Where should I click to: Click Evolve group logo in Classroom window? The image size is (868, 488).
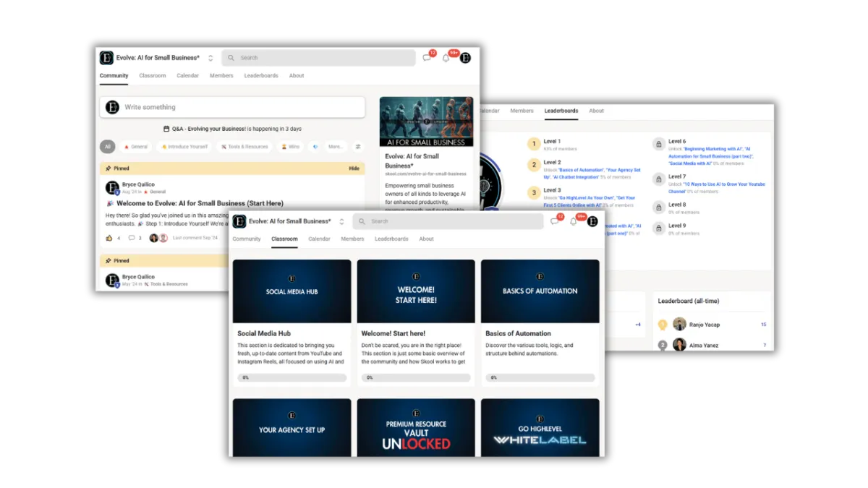point(239,221)
